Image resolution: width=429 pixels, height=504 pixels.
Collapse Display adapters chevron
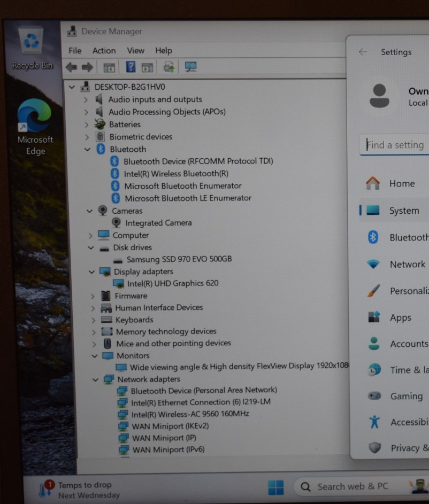coord(91,272)
